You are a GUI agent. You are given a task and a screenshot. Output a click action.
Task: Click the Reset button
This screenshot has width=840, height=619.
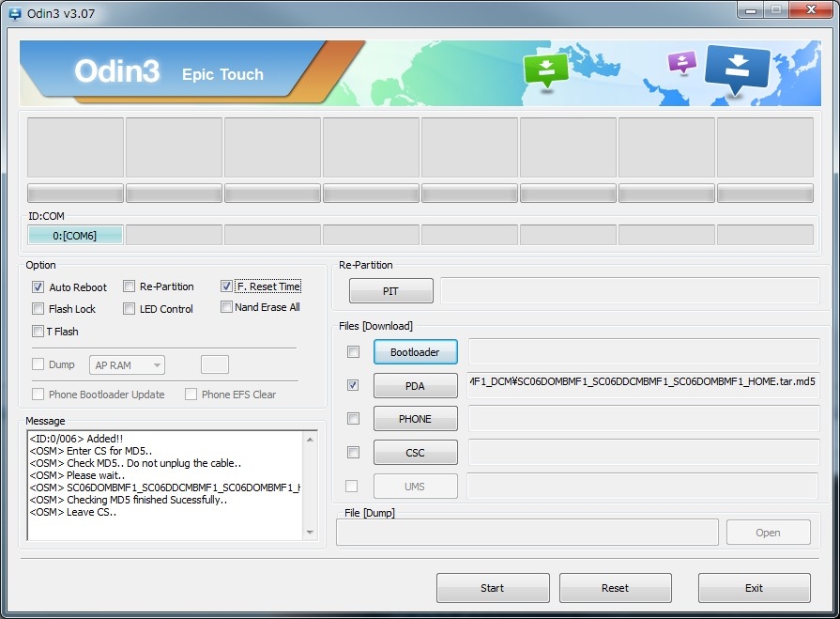click(x=616, y=588)
